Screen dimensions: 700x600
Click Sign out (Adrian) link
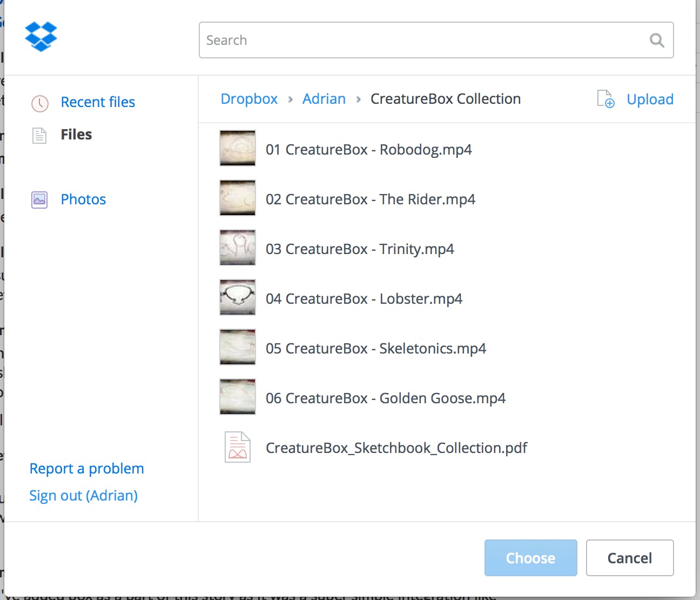pyautogui.click(x=83, y=496)
